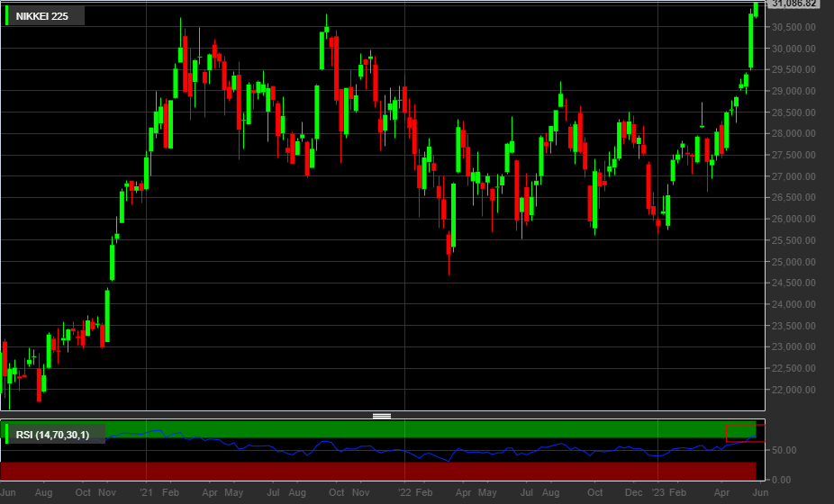Click the current price tag 31,086.82
This screenshot has height=504, width=834.
[793, 4]
